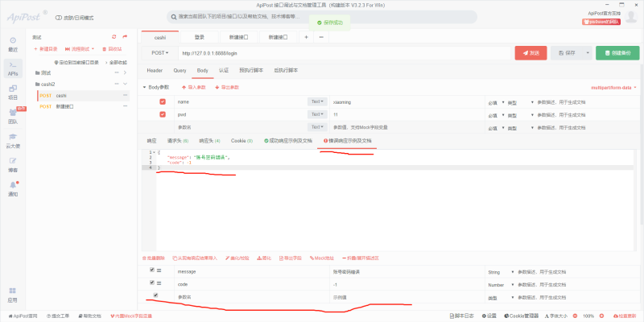Click the tab overflow menu dots
The width and height of the screenshot is (644, 322).
[321, 37]
